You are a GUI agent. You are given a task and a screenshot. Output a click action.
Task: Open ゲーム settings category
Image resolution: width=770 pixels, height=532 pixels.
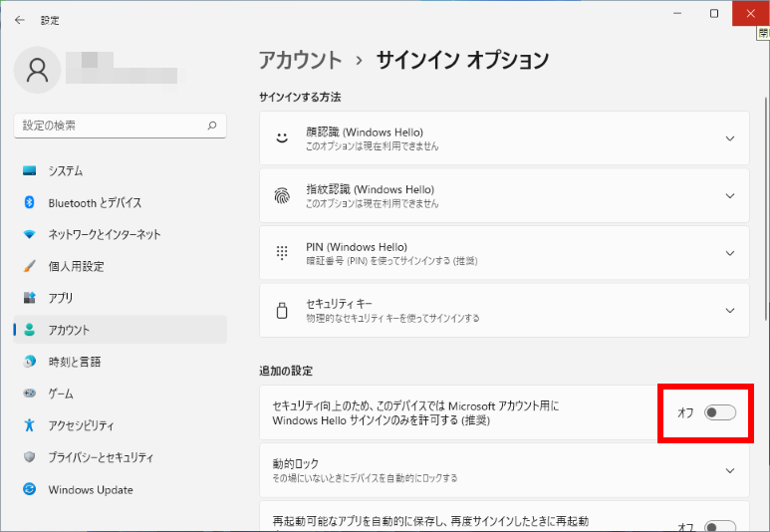[x=121, y=394]
